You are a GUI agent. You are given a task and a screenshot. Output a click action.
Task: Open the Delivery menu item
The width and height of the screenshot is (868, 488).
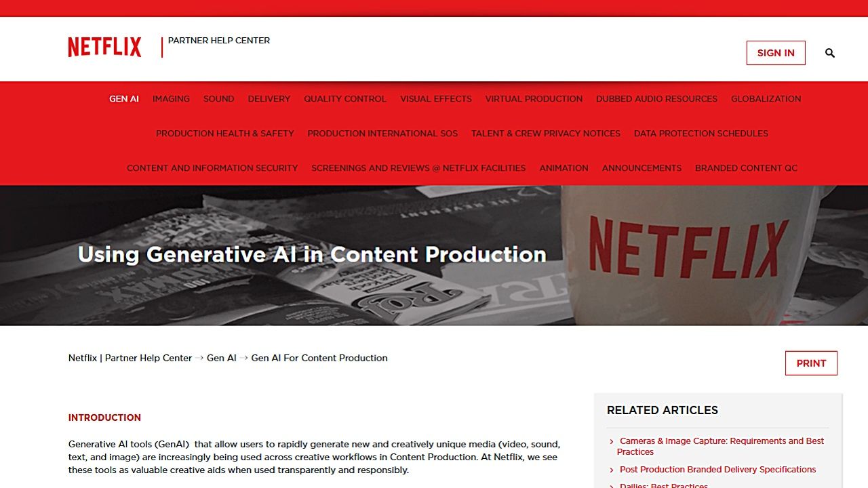click(269, 99)
